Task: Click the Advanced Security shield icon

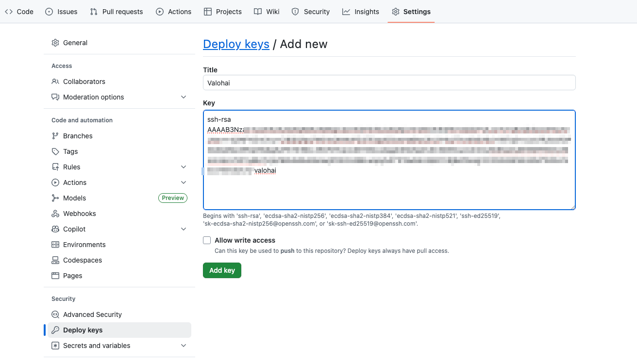Action: (x=55, y=314)
